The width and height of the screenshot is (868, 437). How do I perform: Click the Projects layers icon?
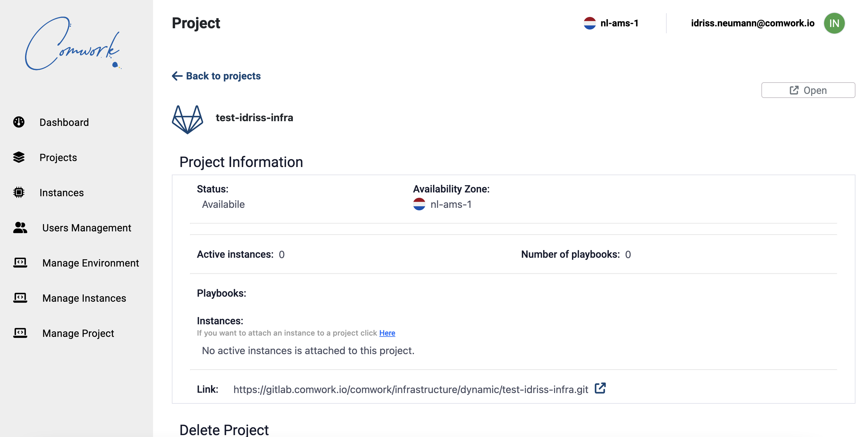click(19, 157)
